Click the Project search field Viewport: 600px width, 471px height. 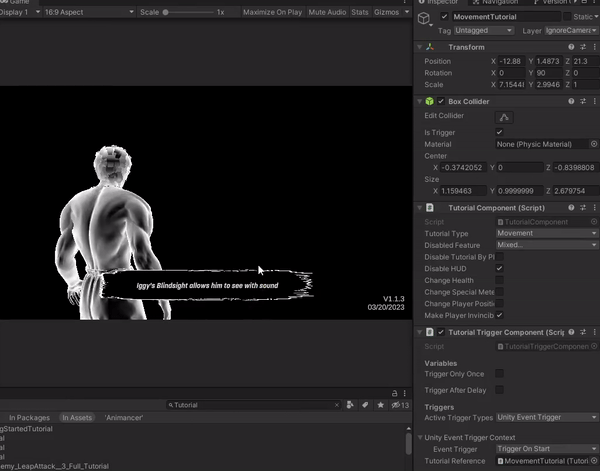tap(253, 405)
